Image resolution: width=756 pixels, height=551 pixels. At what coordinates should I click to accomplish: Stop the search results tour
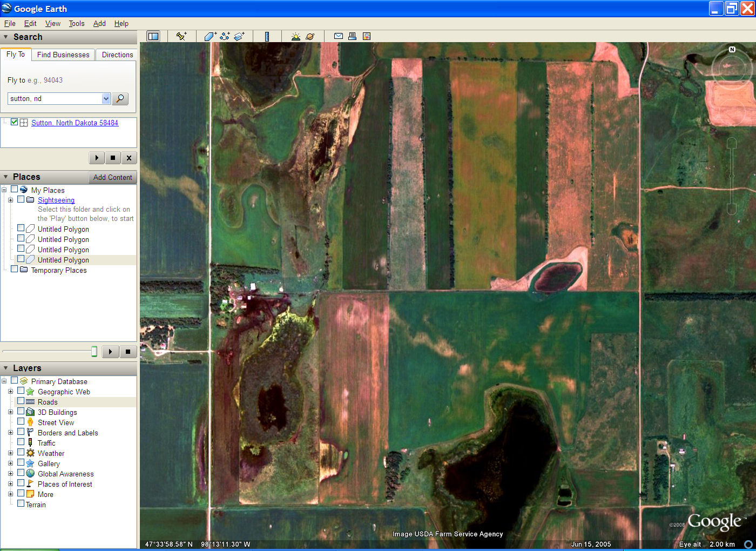pos(112,158)
